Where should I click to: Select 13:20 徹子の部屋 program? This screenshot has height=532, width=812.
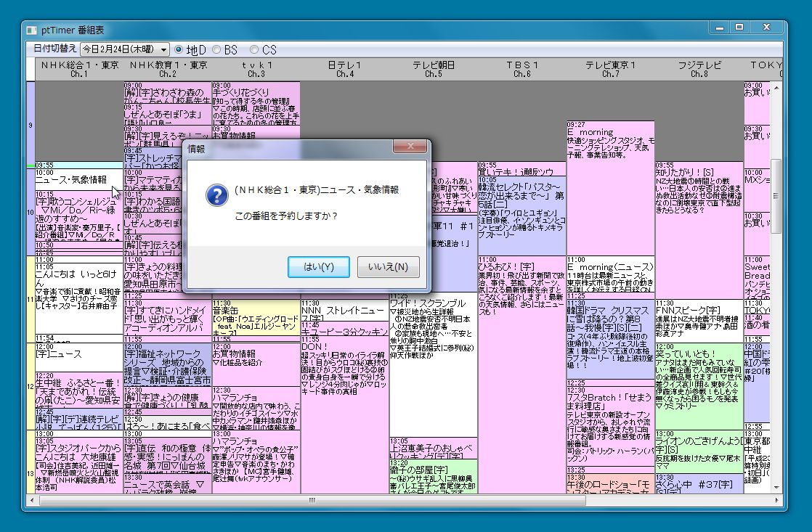coord(433,476)
